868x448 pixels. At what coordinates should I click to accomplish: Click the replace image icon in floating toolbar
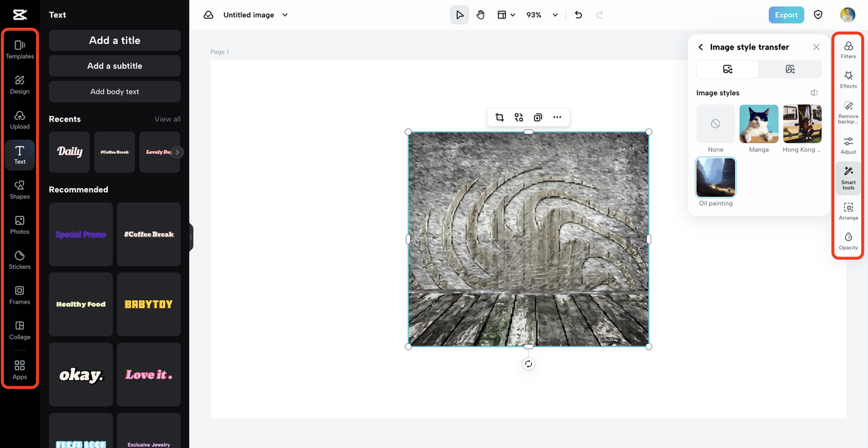click(519, 117)
